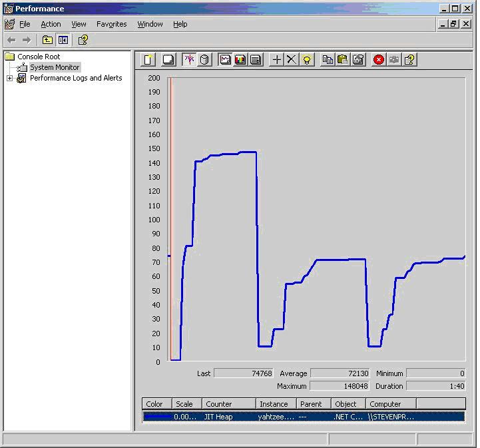Select the JIT Heap counter row

pyautogui.click(x=304, y=417)
